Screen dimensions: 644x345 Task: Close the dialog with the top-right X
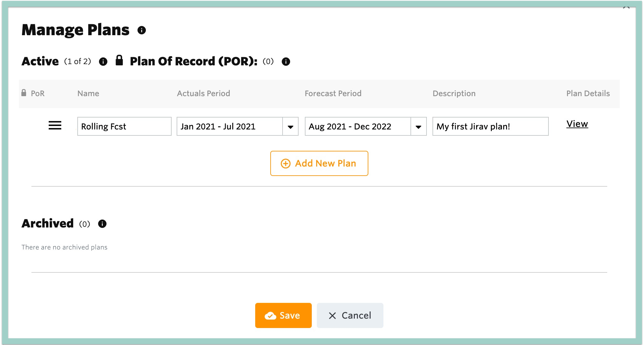tap(626, 7)
